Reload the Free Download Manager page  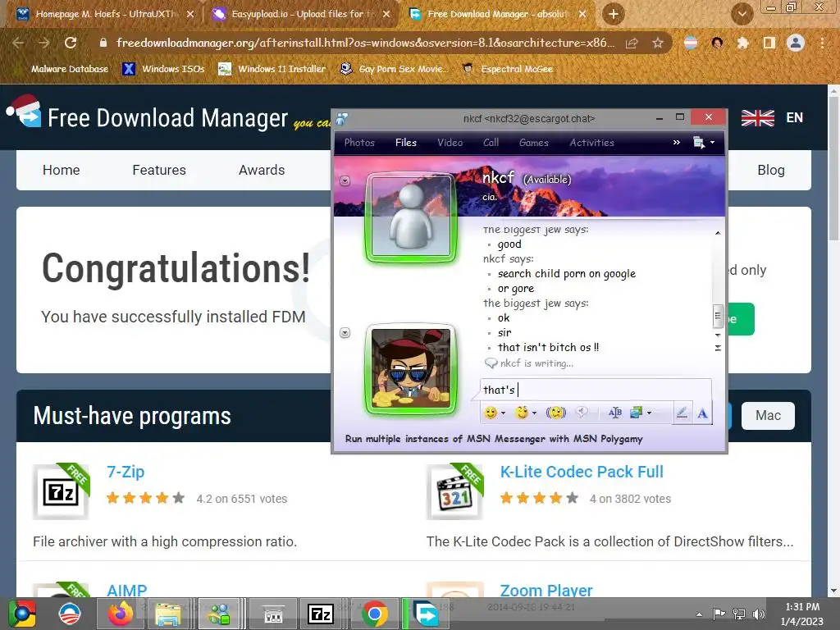71,43
